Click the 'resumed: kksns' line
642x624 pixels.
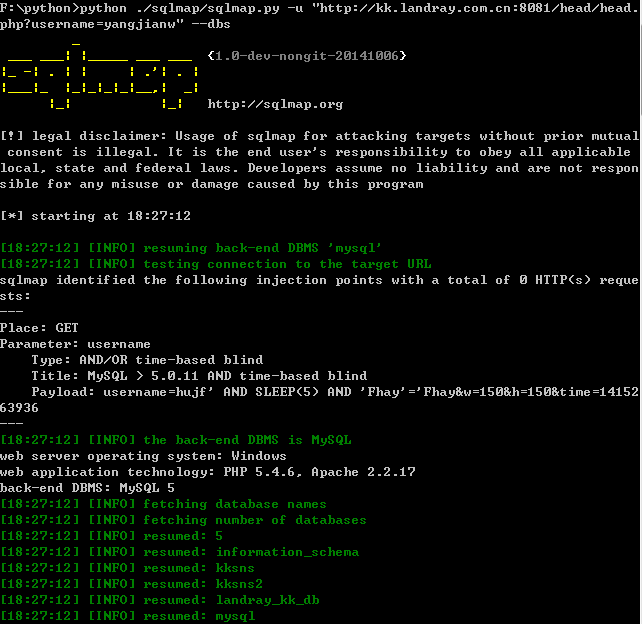[127, 568]
